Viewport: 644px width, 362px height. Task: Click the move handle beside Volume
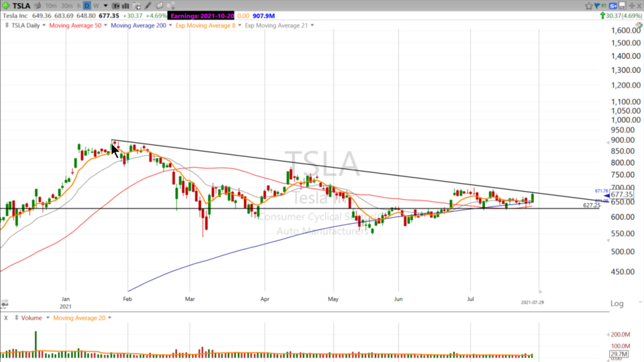16,318
